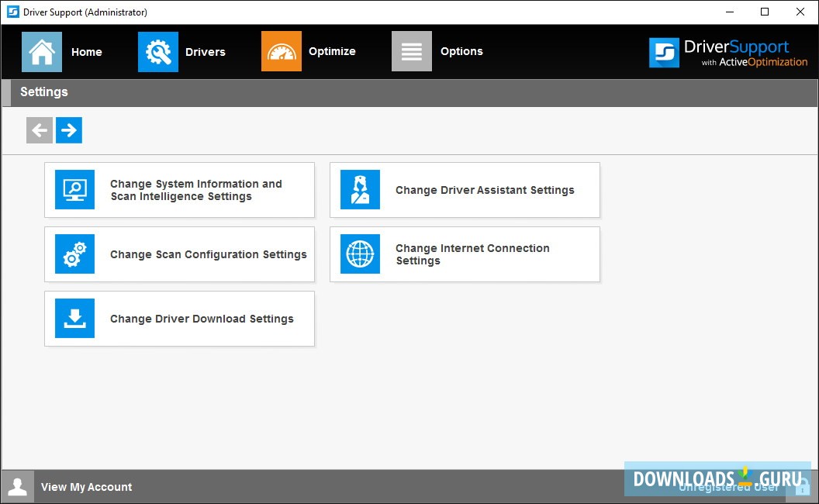Click the Driver Assistant person icon
Image resolution: width=819 pixels, height=504 pixels.
click(x=361, y=190)
